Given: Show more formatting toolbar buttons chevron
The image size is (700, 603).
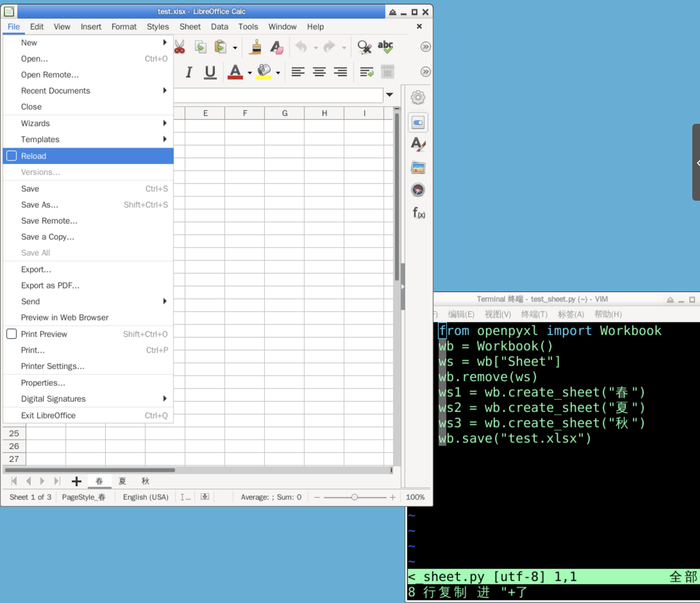Looking at the screenshot, I should coord(425,72).
